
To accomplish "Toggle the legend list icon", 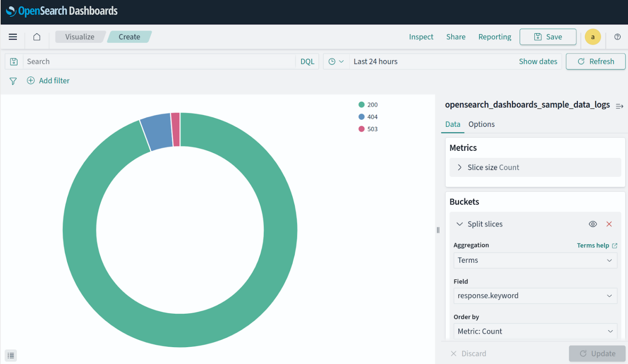I will pyautogui.click(x=11, y=355).
